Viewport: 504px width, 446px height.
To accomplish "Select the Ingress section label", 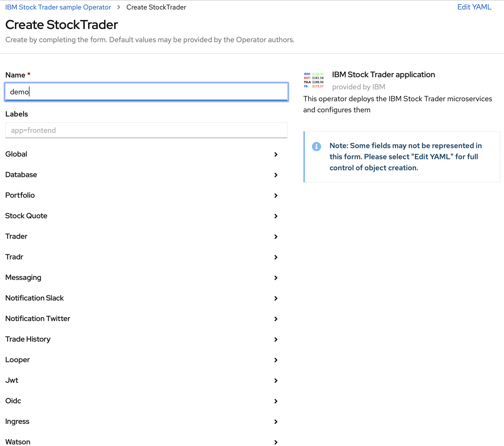I will (17, 421).
